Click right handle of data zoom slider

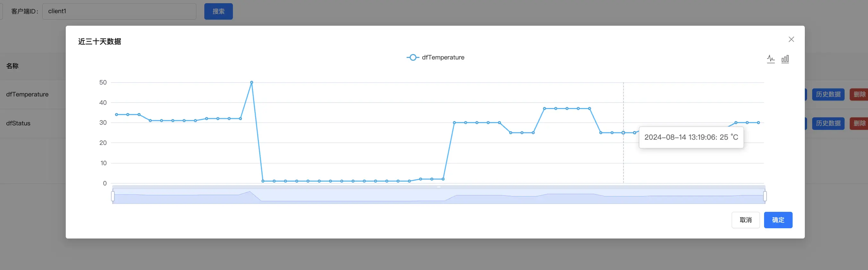(x=765, y=196)
